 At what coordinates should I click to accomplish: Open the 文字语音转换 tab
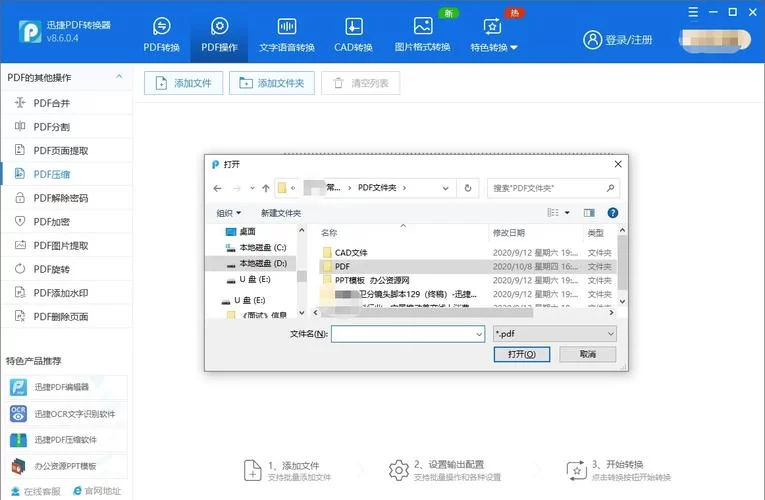(287, 34)
